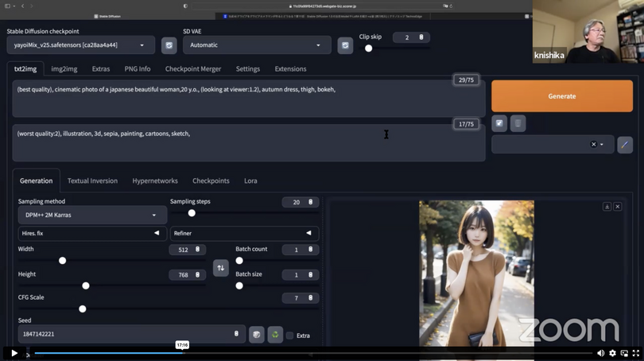Viewport: 644px width, 361px height.
Task: Adjust the Width slider
Action: 112,261
